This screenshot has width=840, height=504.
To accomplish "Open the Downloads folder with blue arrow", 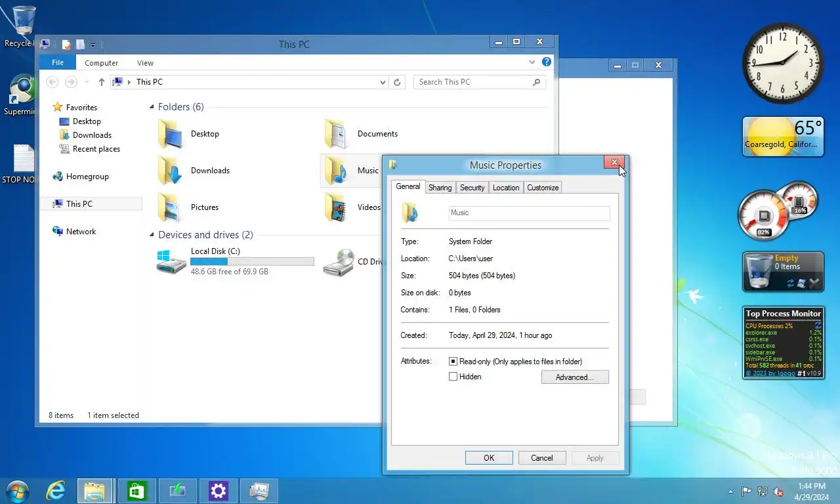I will [171, 171].
